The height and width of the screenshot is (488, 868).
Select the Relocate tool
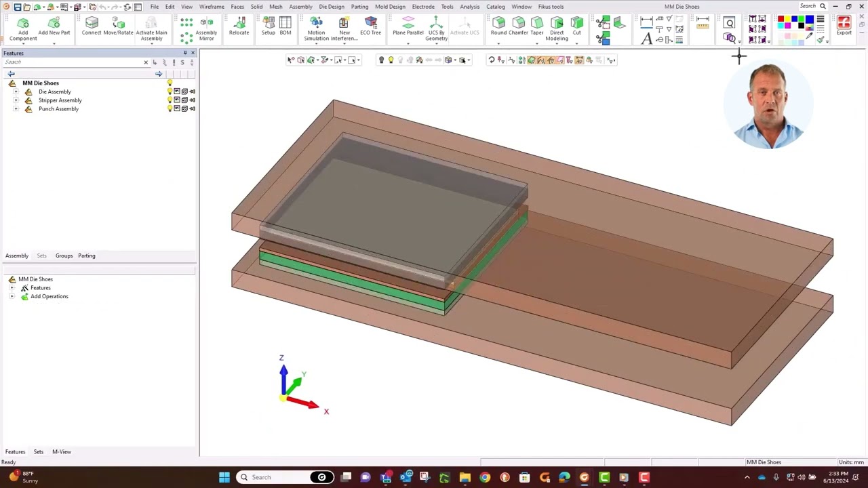239,27
